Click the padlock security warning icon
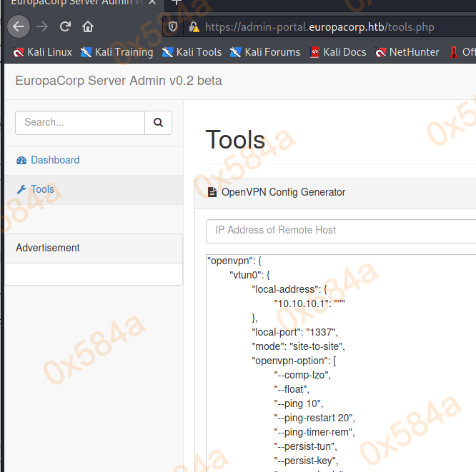The width and height of the screenshot is (476, 472). (x=193, y=27)
